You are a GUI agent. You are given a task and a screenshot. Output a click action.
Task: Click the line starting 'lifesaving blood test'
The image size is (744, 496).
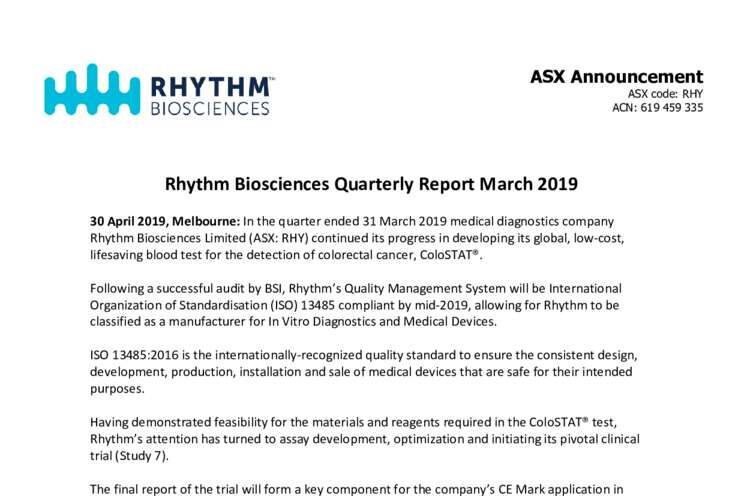[x=286, y=255]
